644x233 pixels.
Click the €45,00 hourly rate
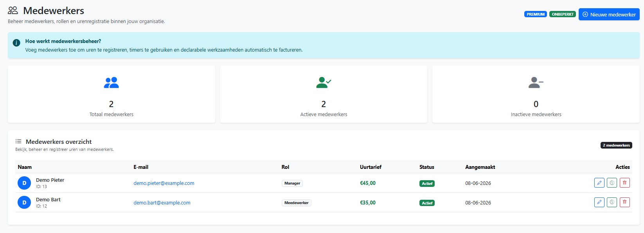tap(368, 183)
